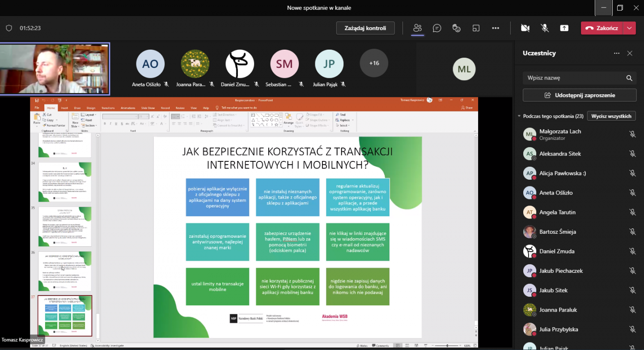This screenshot has height=350, width=644.
Task: Click the ML avatar tile
Action: click(x=464, y=69)
